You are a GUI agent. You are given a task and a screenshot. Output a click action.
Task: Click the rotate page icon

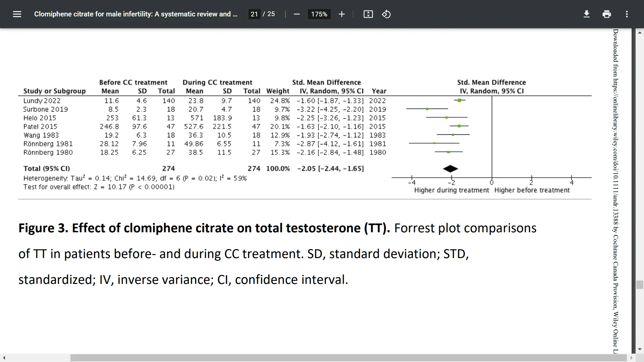[386, 14]
